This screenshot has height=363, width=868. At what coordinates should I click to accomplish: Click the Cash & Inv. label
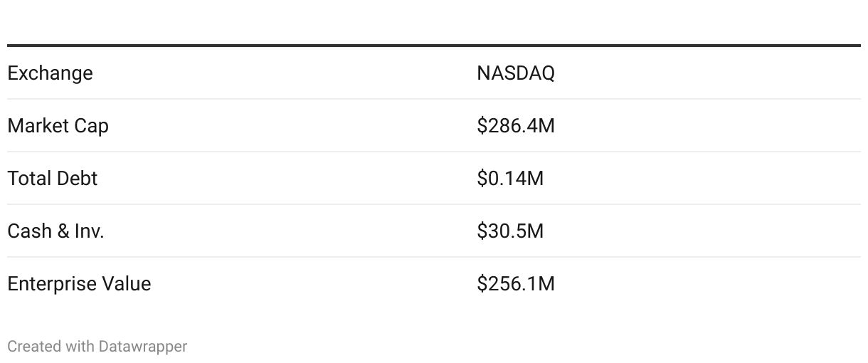pos(55,231)
